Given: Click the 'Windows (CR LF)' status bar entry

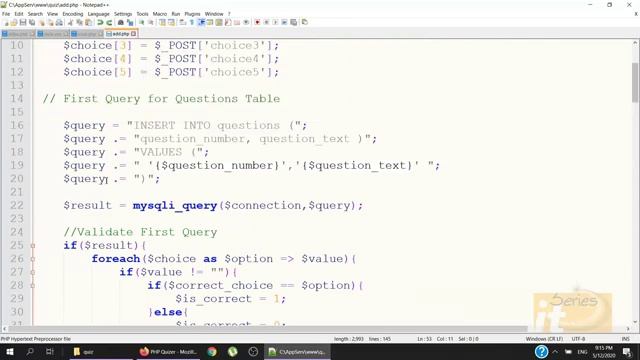Looking at the screenshot, I should (544, 339).
